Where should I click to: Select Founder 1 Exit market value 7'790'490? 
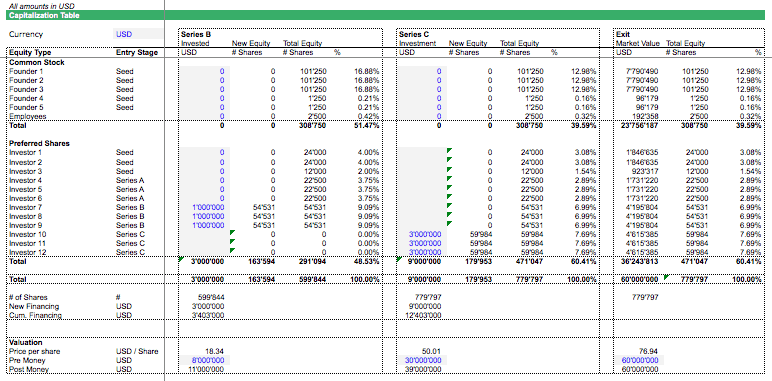click(x=642, y=71)
